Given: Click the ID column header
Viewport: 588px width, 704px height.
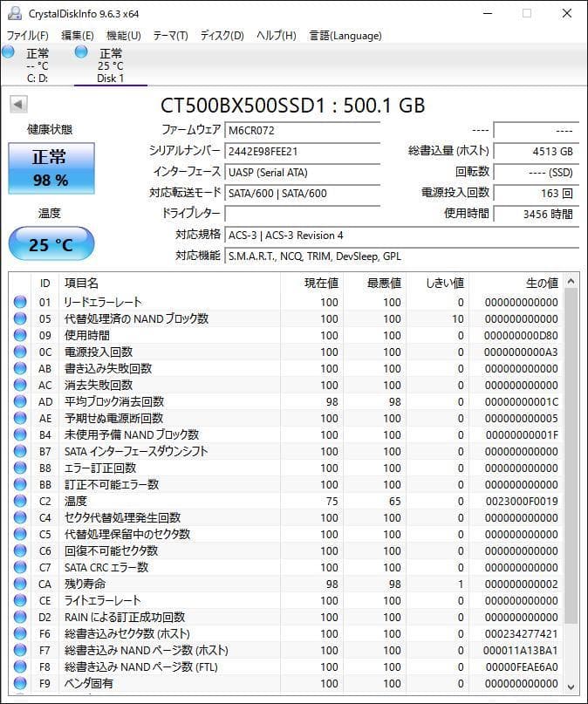Looking at the screenshot, I should (x=44, y=284).
